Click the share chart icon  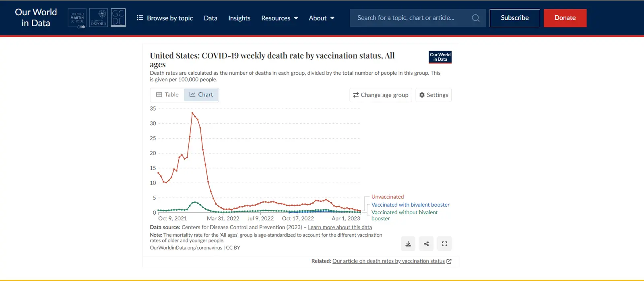click(426, 244)
